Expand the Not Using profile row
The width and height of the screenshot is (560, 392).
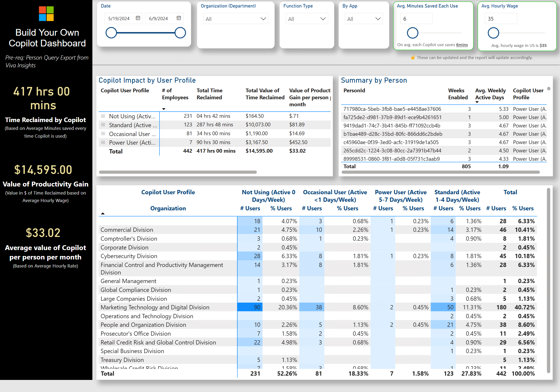(x=103, y=116)
